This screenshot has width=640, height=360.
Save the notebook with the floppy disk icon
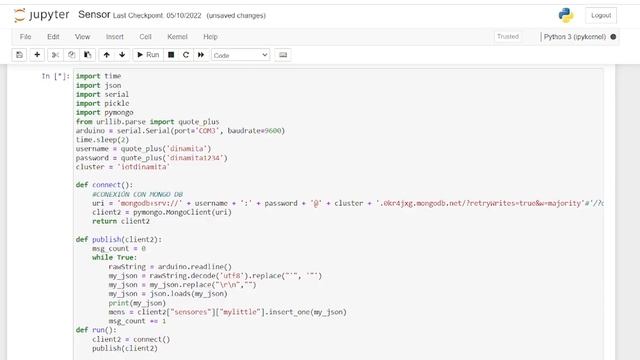(x=19, y=55)
